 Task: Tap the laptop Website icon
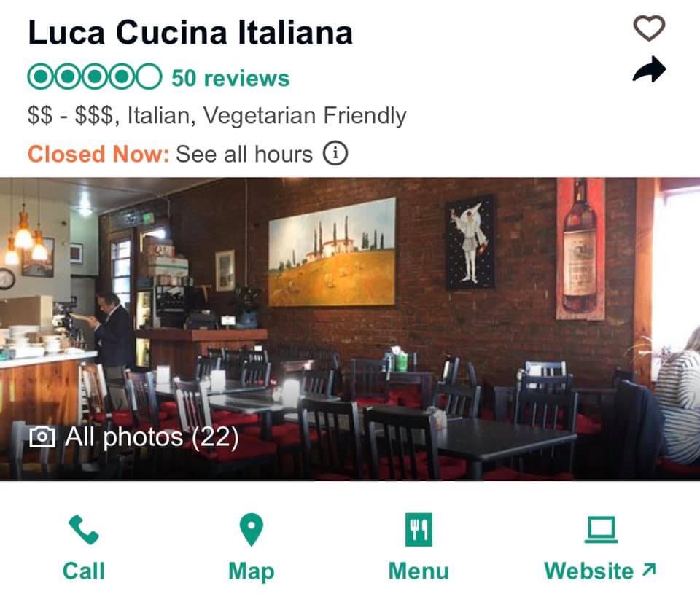click(602, 530)
